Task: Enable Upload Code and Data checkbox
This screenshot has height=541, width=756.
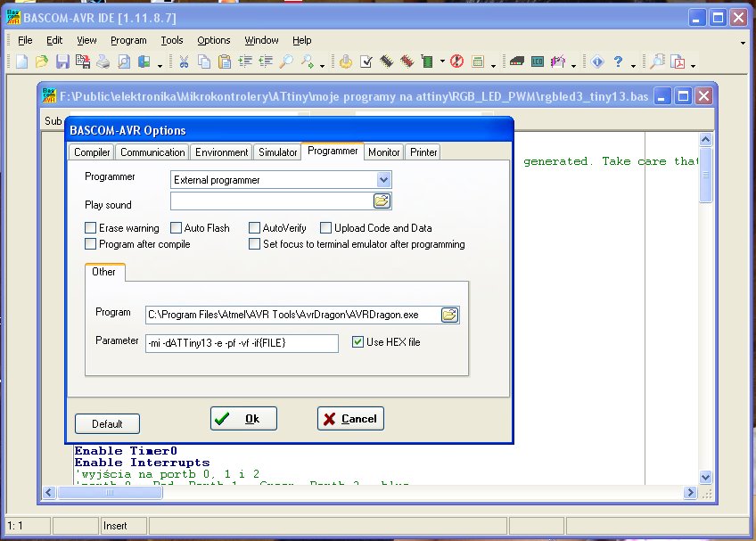Action: [x=326, y=227]
